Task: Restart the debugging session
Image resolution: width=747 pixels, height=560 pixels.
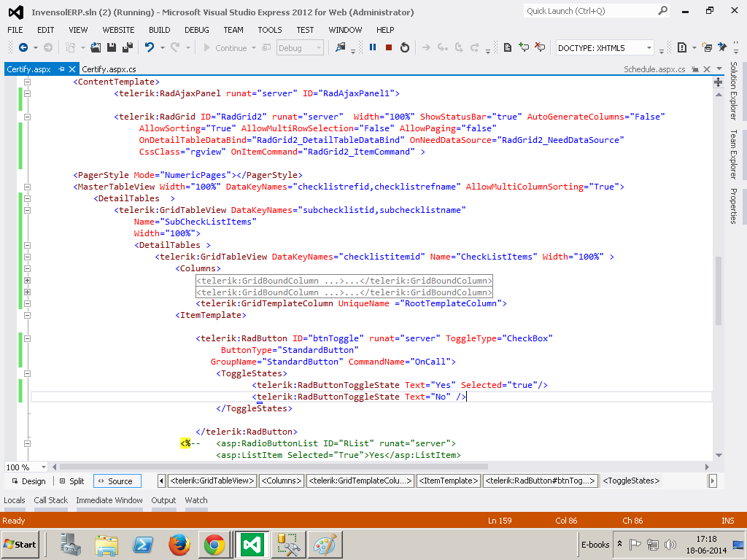Action: (405, 47)
